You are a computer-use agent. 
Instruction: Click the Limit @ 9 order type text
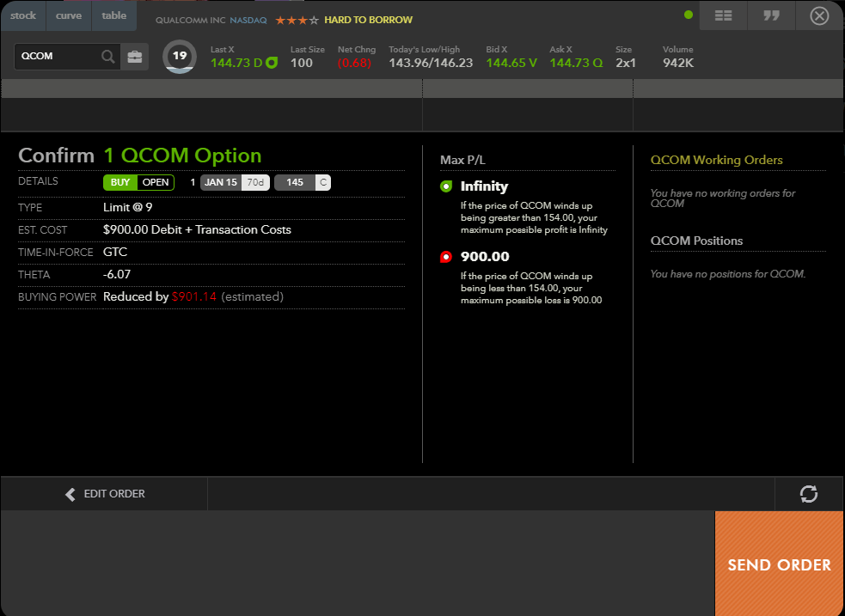128,207
